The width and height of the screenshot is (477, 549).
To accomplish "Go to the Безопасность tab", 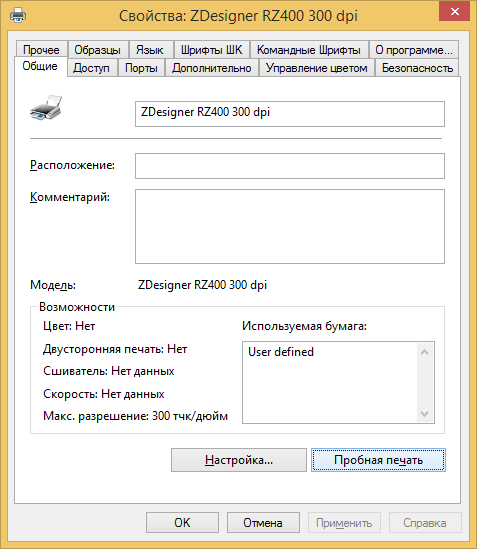I will [x=417, y=68].
